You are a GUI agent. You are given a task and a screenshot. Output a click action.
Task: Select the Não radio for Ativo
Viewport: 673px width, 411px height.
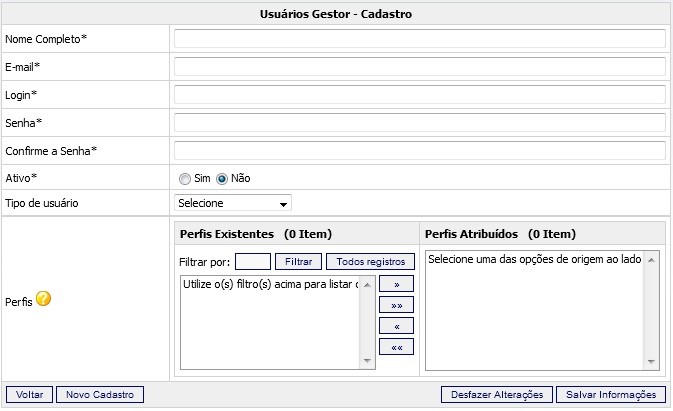(x=222, y=178)
